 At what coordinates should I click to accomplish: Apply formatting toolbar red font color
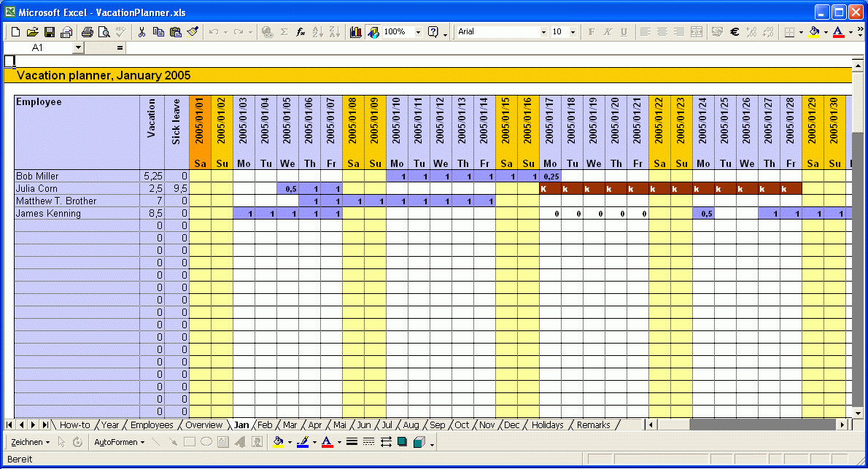click(x=839, y=32)
